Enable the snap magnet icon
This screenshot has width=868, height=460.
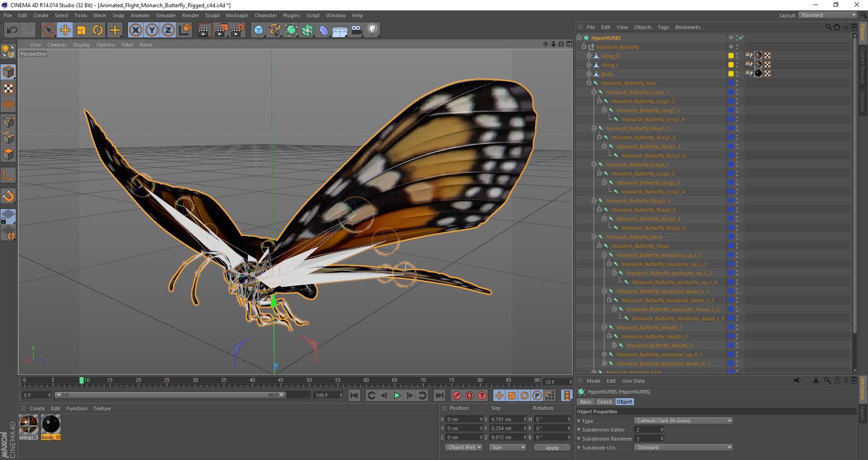tap(9, 196)
